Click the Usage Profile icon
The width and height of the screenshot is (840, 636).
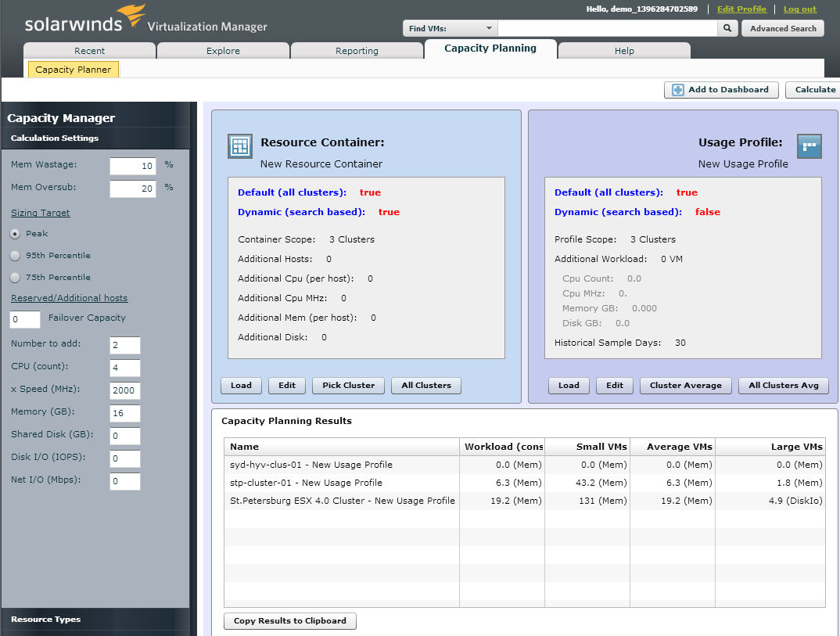pos(809,146)
